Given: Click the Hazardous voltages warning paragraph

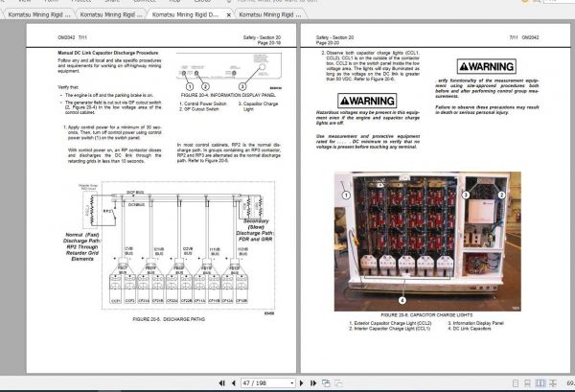Looking at the screenshot, I should pyautogui.click(x=368, y=118).
